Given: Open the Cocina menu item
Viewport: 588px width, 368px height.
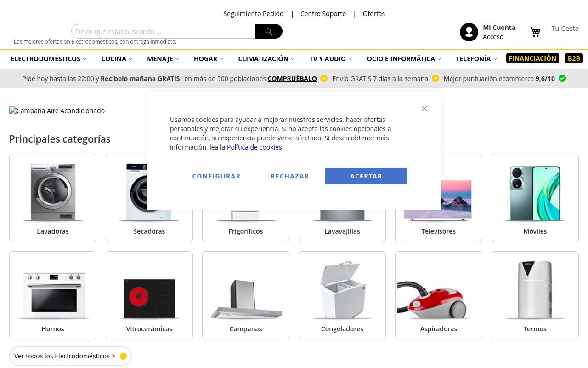Looking at the screenshot, I should coord(117,59).
